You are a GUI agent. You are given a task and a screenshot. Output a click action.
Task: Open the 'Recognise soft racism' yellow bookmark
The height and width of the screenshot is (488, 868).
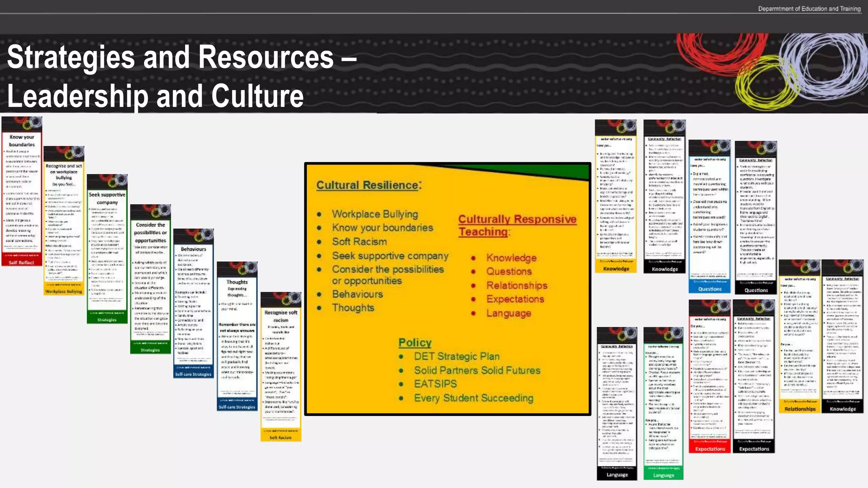coord(281,367)
